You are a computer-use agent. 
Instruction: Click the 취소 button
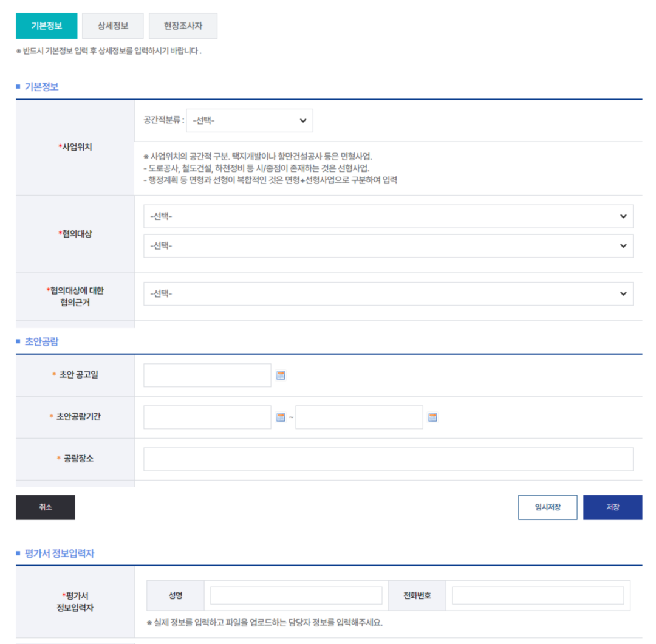[46, 507]
